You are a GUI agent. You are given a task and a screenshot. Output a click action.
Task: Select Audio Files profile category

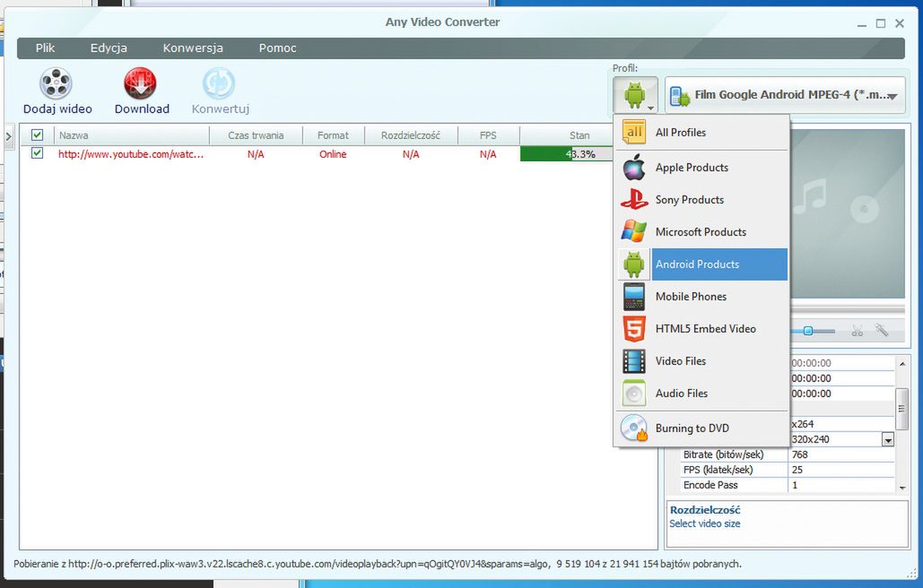click(701, 393)
